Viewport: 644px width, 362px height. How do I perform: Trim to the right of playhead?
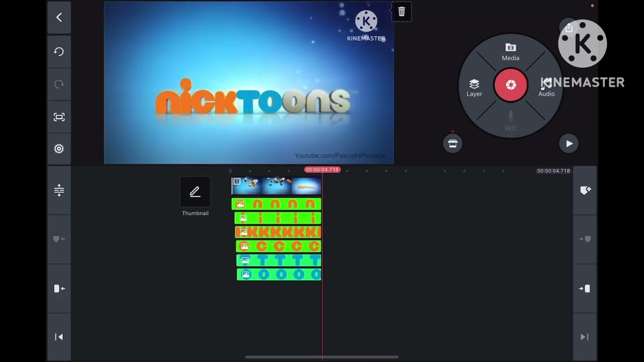tap(585, 289)
